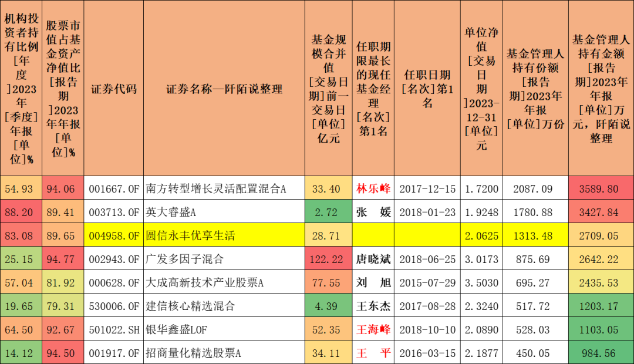
Task: Click manager name 王海峰
Action: [373, 329]
